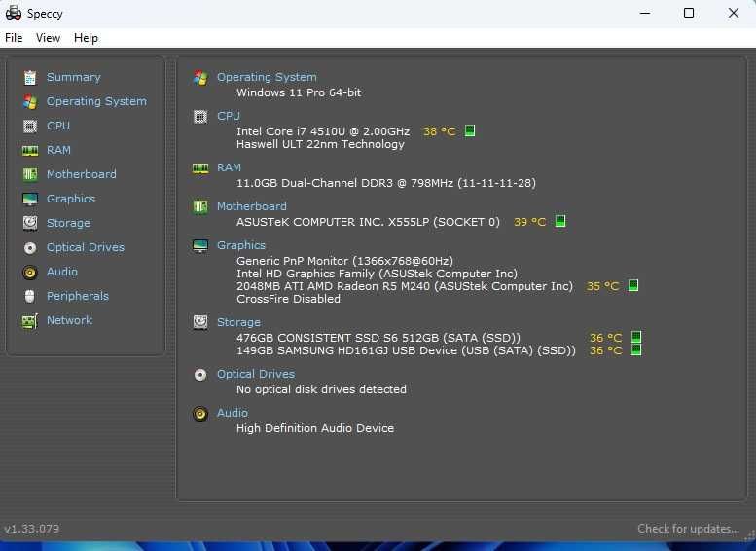Image resolution: width=756 pixels, height=551 pixels.
Task: Click the Storage hard drive icon in sidebar
Action: point(30,223)
